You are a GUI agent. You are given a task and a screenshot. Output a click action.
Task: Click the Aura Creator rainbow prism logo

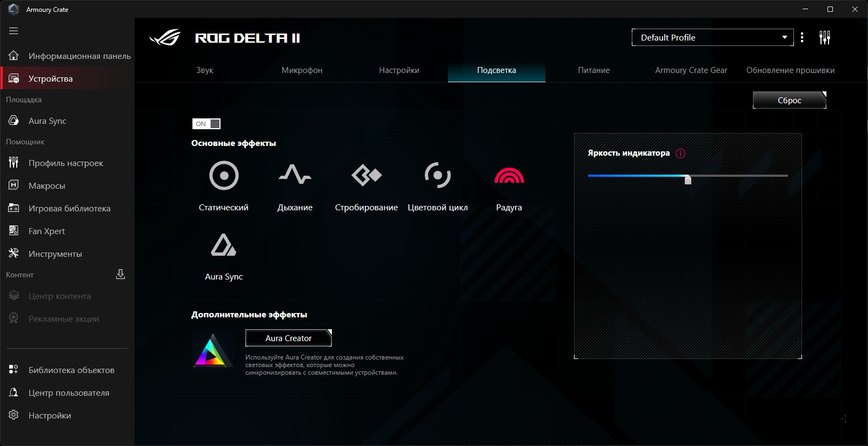212,351
